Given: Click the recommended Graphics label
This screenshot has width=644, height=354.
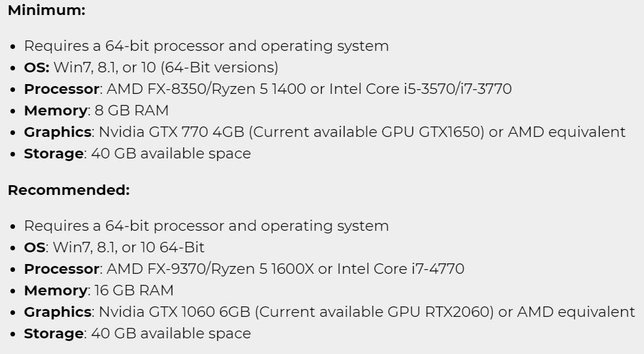Looking at the screenshot, I should [57, 312].
